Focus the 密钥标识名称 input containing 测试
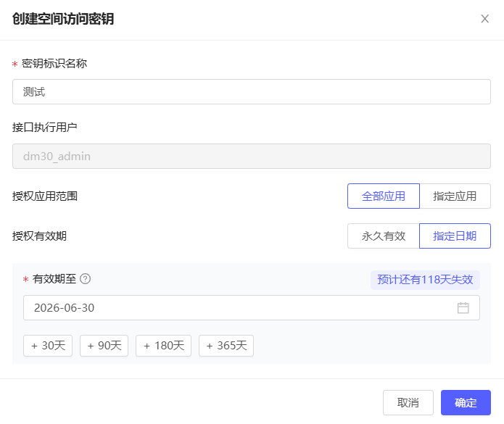Viewport: 504px width, 424px height. pyautogui.click(x=251, y=92)
